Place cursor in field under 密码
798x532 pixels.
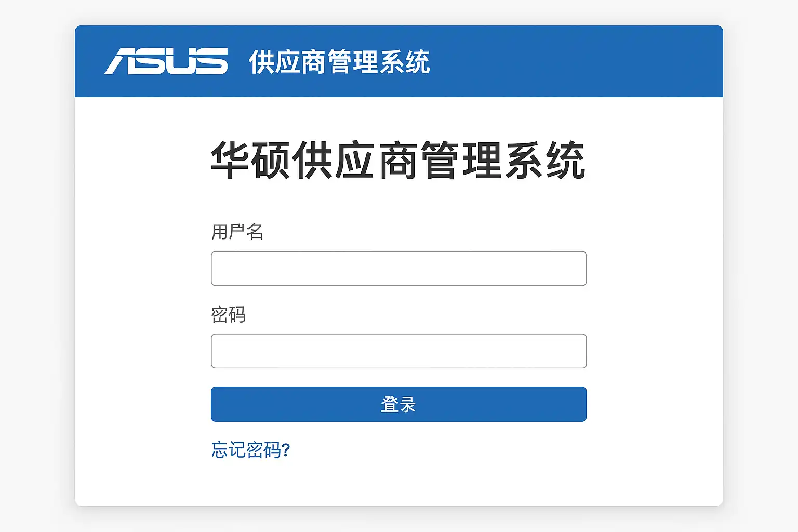click(x=398, y=351)
